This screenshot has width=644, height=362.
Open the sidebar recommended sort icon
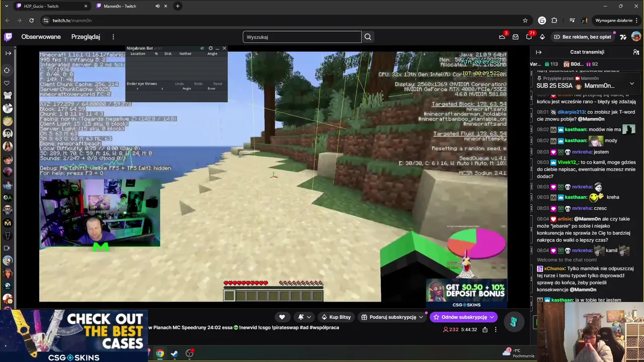[x=7, y=70]
